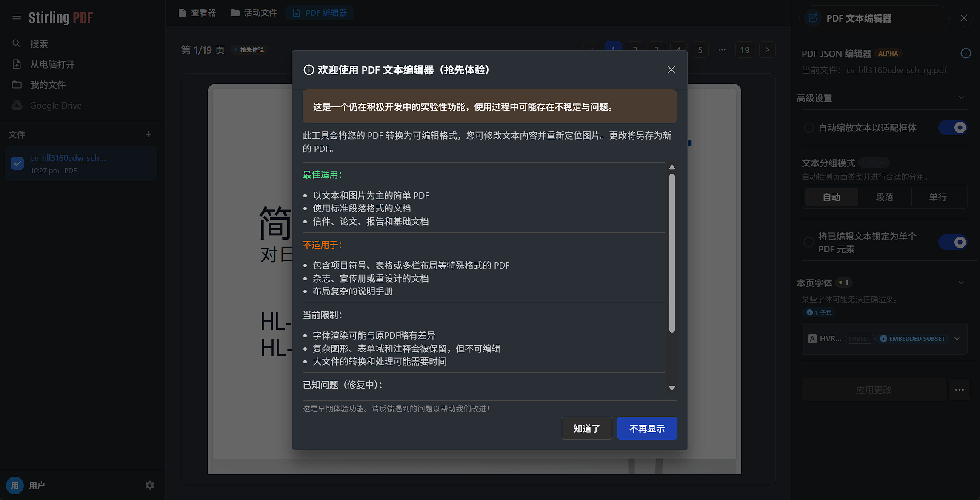Image resolution: width=980 pixels, height=500 pixels.
Task: Click the info icon in dialog title
Action: coord(309,70)
